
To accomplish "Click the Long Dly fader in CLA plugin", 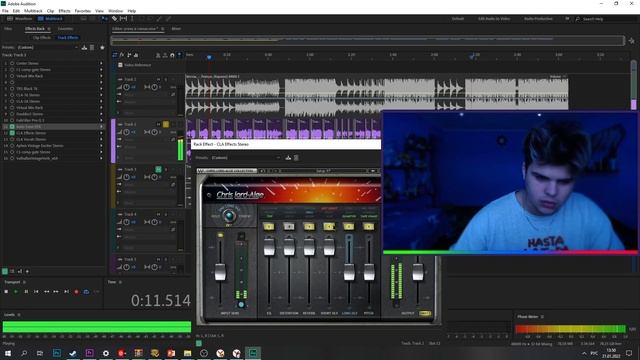I will 349,272.
